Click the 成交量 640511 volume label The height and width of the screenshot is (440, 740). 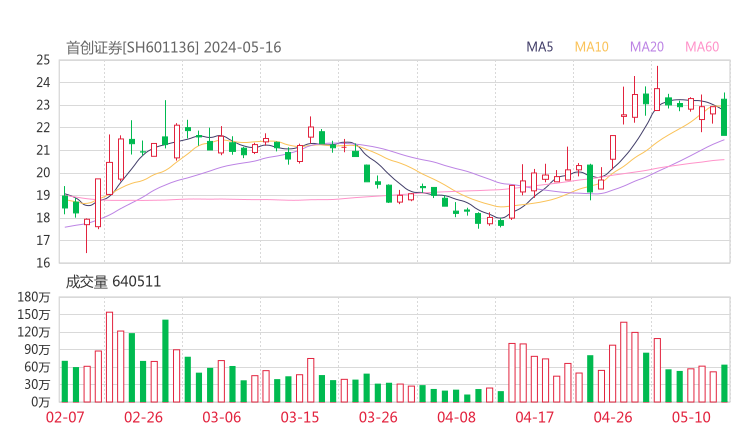(x=113, y=282)
